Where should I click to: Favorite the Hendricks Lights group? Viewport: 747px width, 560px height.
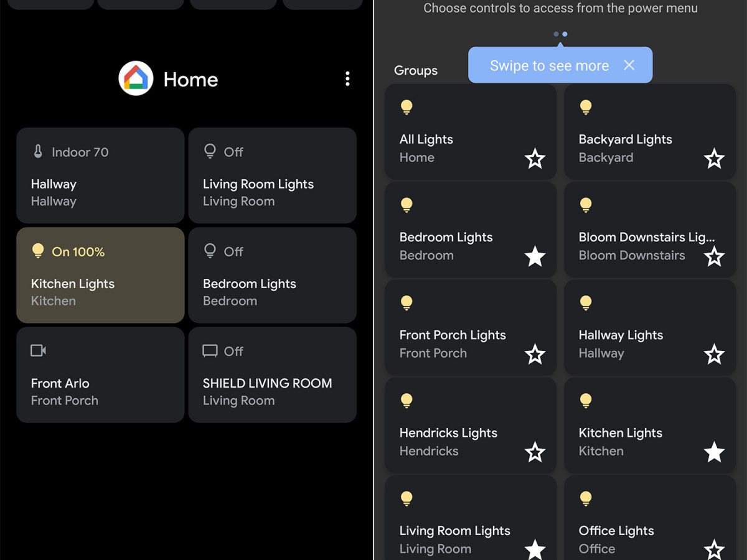(535, 452)
